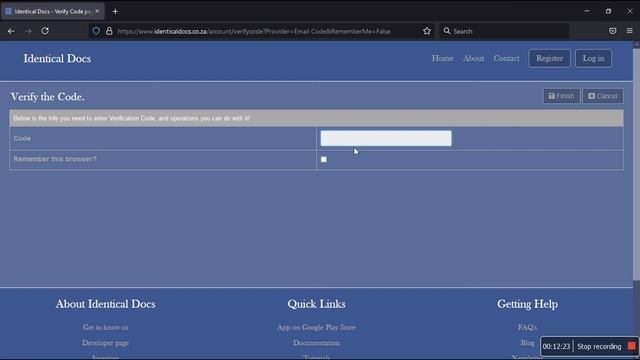Click the address bar URL
This screenshot has height=360, width=640.
(253, 31)
